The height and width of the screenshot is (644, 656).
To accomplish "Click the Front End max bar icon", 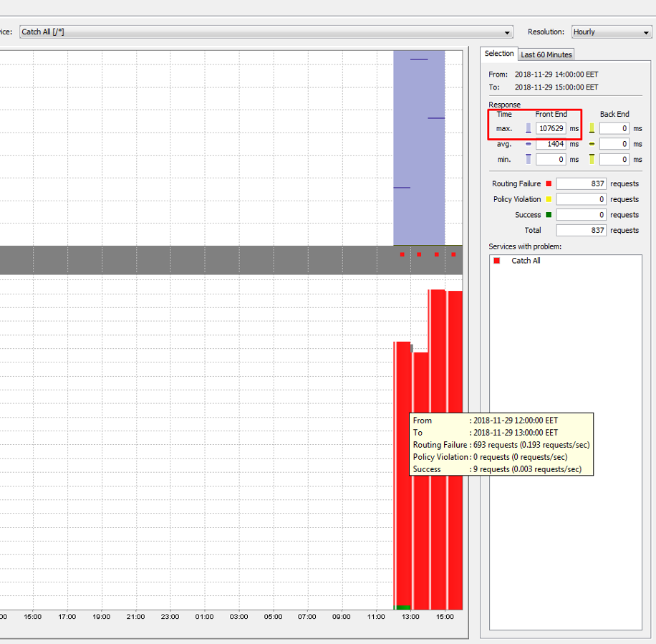I will tap(529, 128).
